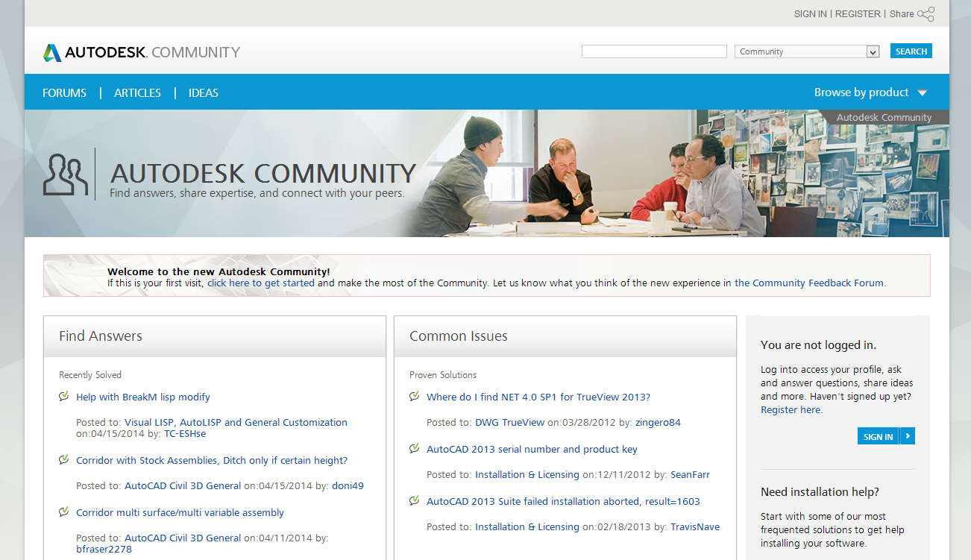
Task: Click the REGISTER link at top
Action: (858, 14)
